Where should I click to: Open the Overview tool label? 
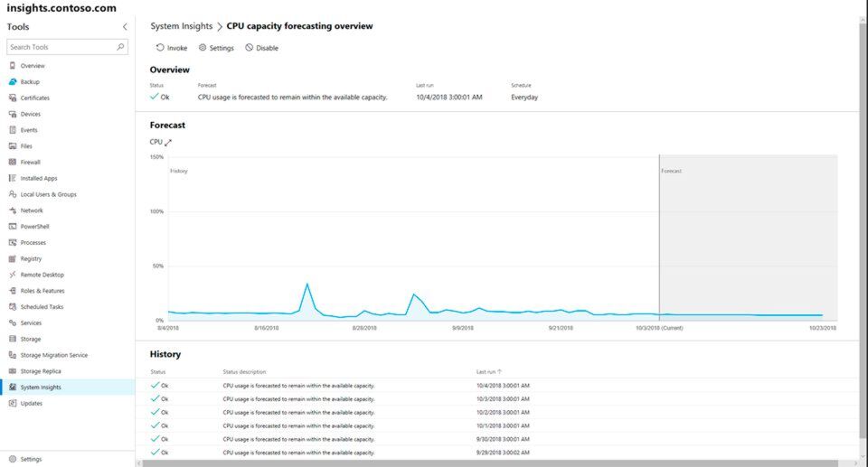point(33,66)
